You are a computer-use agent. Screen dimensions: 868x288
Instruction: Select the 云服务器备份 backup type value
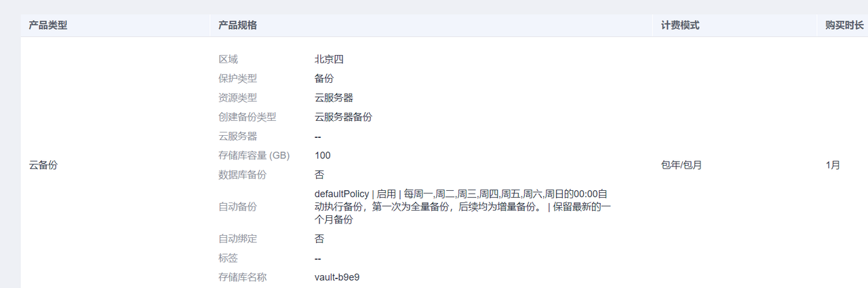[x=343, y=117]
